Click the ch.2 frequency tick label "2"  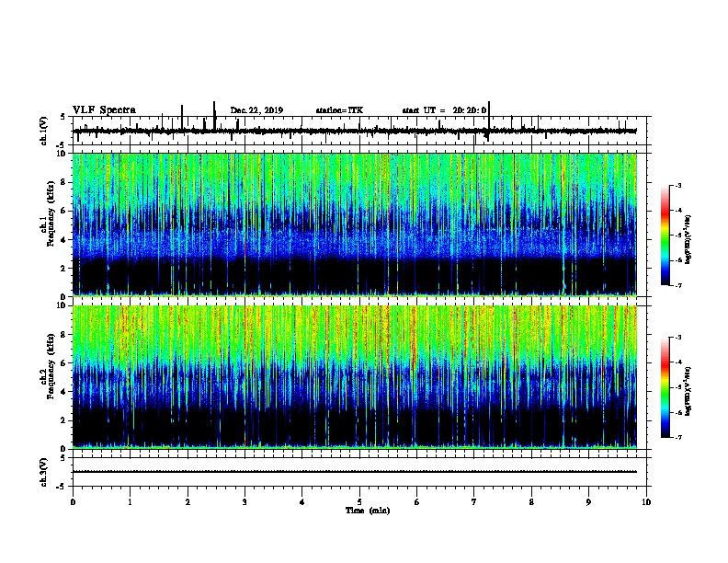[x=65, y=419]
